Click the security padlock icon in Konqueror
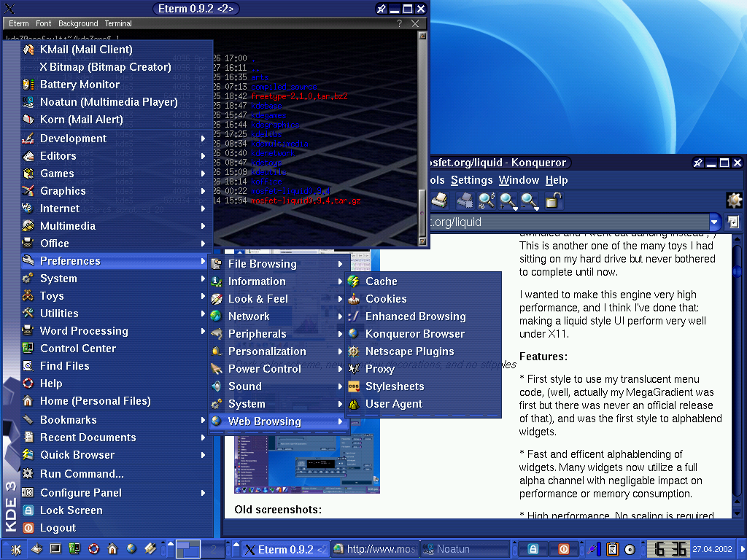The width and height of the screenshot is (747, 560). point(553,201)
